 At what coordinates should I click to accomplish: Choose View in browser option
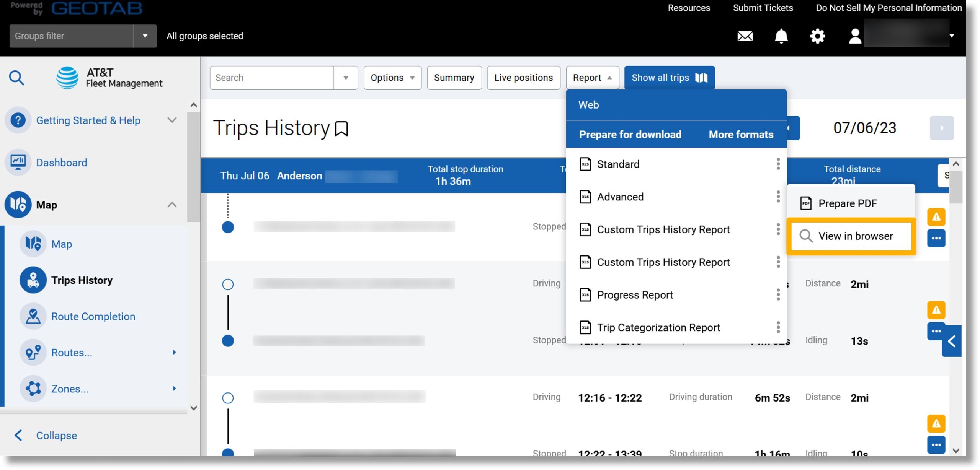click(x=851, y=236)
